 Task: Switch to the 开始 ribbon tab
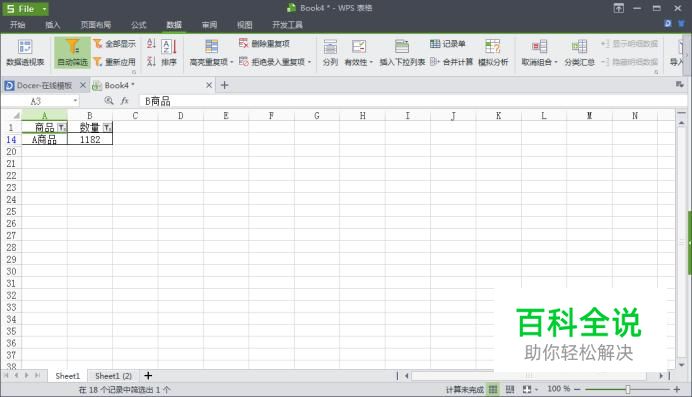click(18, 25)
